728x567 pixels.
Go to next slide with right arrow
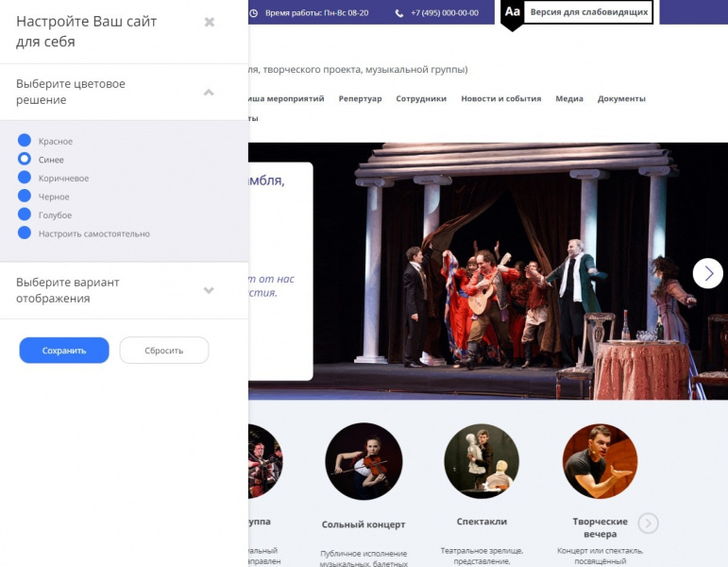click(x=707, y=273)
